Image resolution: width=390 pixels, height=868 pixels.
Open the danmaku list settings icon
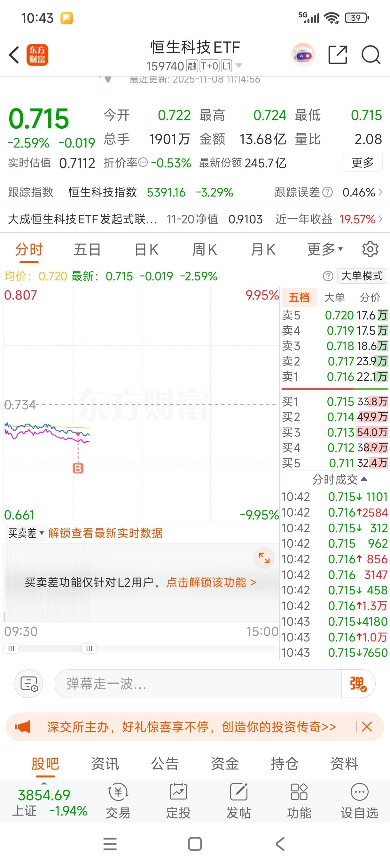(29, 684)
